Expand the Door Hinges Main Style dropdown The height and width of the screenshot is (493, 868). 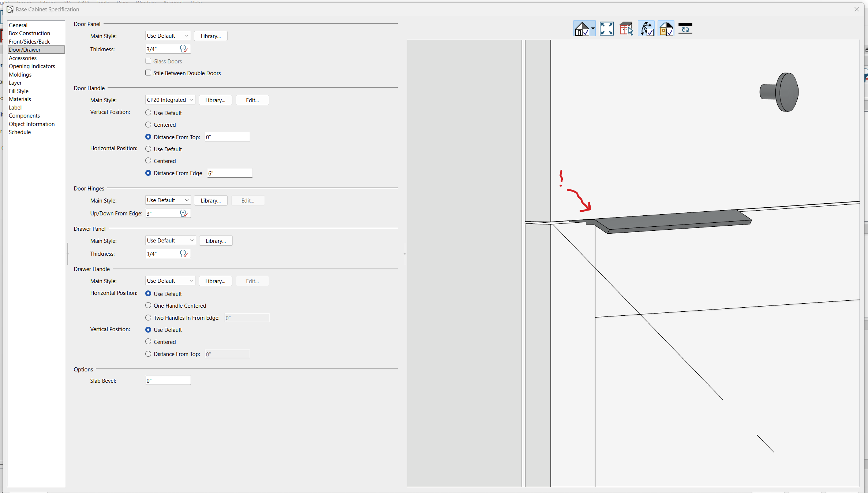[x=168, y=200]
